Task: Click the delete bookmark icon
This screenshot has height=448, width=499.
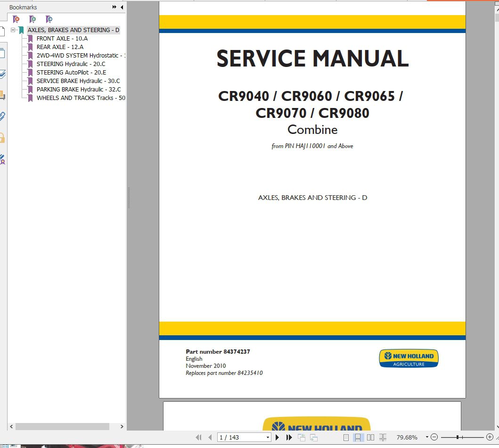Action: (x=16, y=19)
